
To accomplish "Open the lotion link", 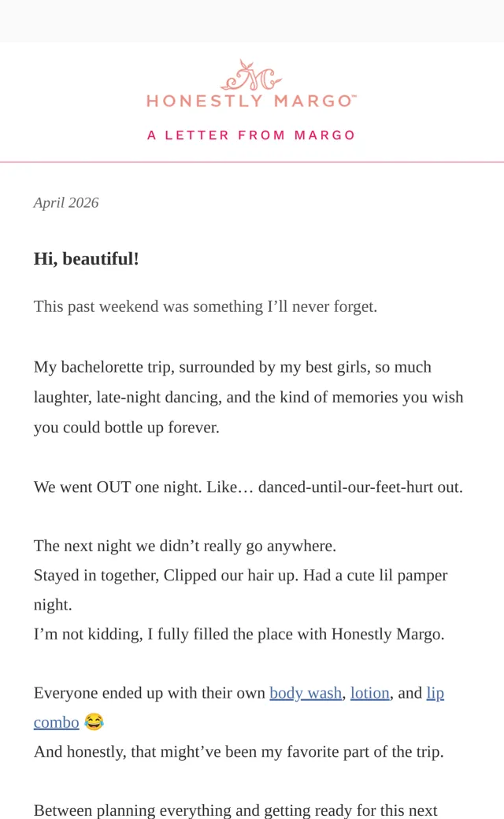I will pyautogui.click(x=370, y=692).
